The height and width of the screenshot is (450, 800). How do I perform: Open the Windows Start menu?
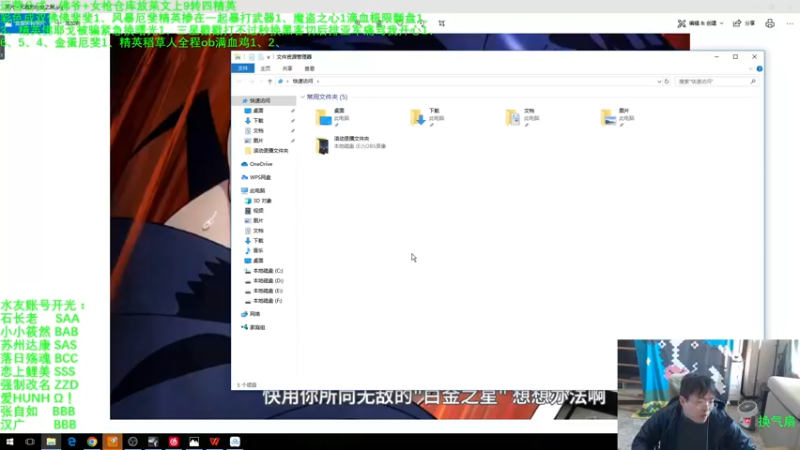[10, 442]
